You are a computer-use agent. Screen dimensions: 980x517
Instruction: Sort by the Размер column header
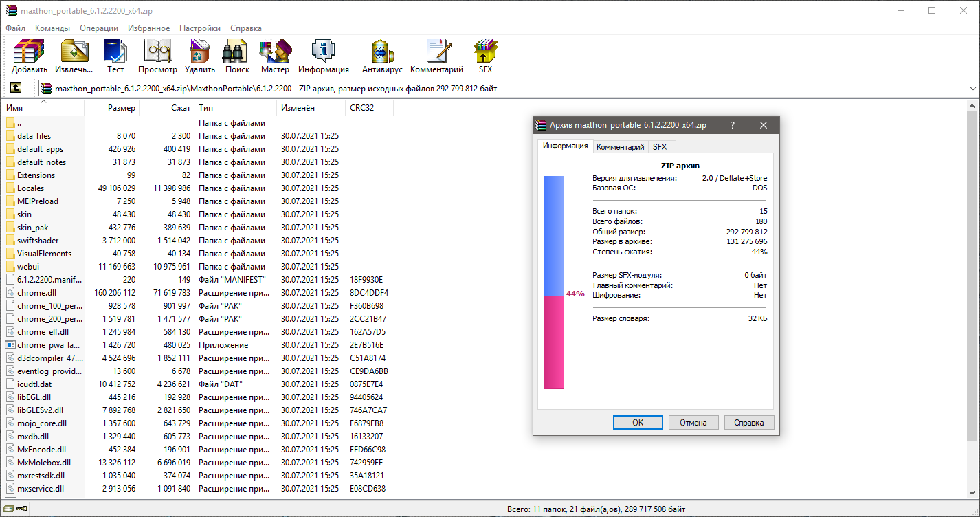pyautogui.click(x=112, y=108)
